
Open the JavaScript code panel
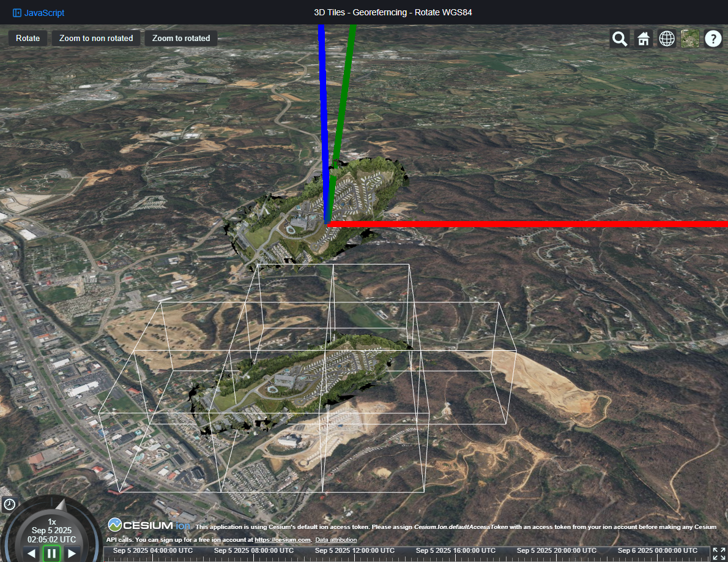39,13
